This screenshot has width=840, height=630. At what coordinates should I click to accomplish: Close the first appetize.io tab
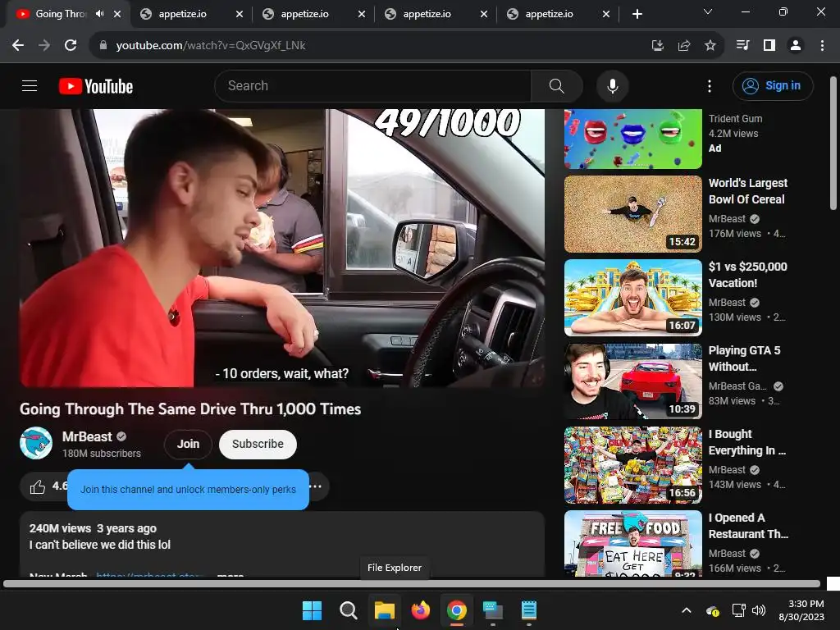coord(240,15)
